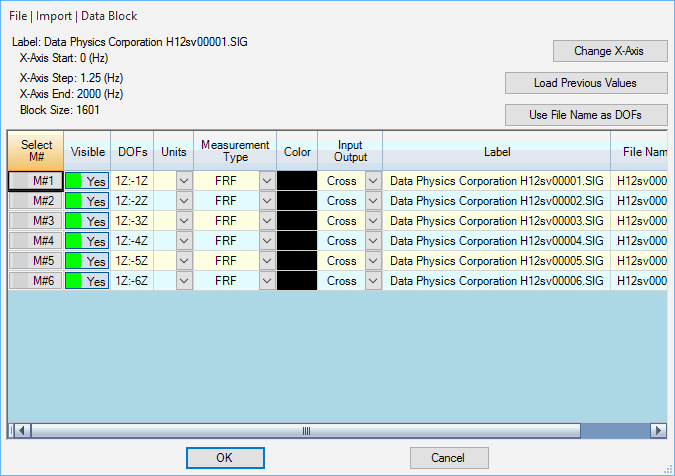Confirm import with the OK button
Image resolution: width=675 pixels, height=476 pixels.
coord(225,458)
